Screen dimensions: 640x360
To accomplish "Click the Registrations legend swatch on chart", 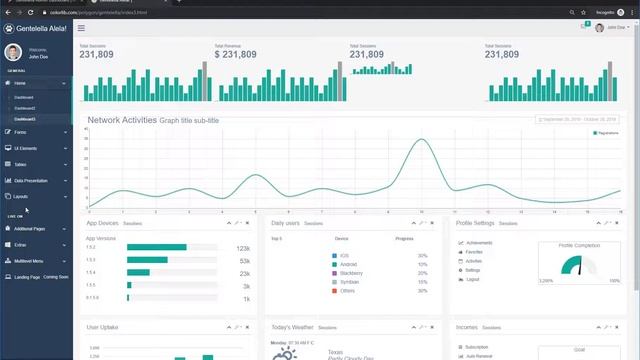I will coord(595,133).
